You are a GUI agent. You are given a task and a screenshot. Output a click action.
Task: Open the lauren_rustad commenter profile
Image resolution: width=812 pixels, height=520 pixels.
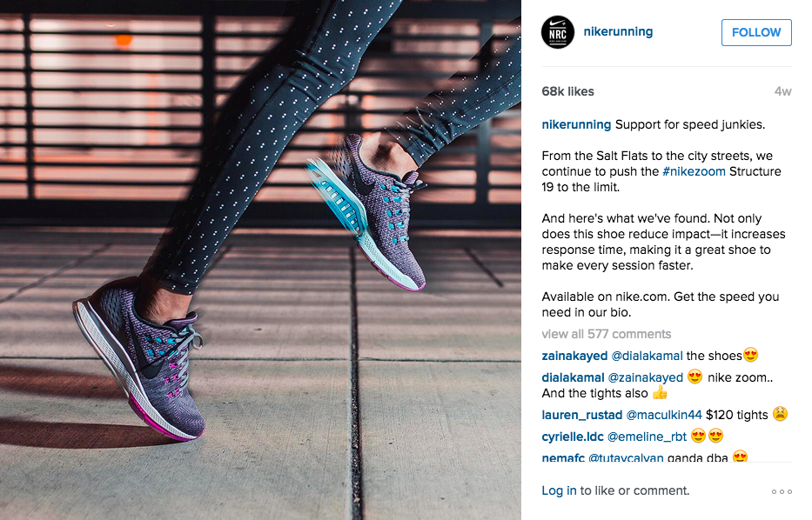coord(581,415)
